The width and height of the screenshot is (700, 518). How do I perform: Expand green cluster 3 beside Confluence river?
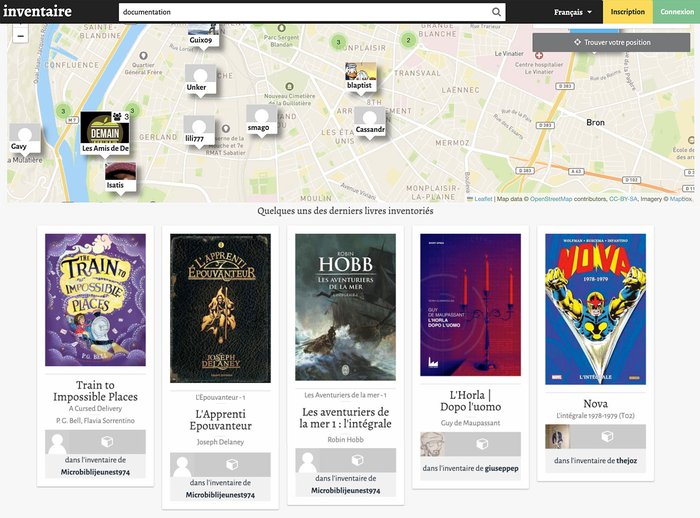point(63,111)
